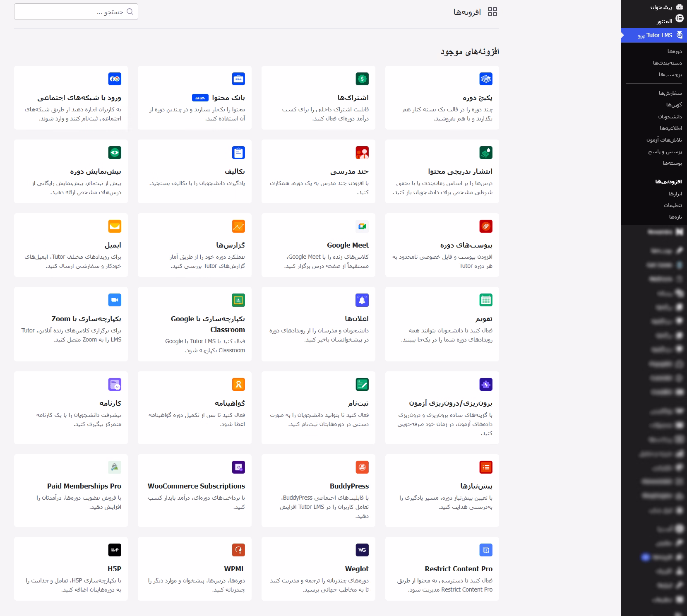Click the پیشخوان dashboard icon in sidebar

(679, 7)
